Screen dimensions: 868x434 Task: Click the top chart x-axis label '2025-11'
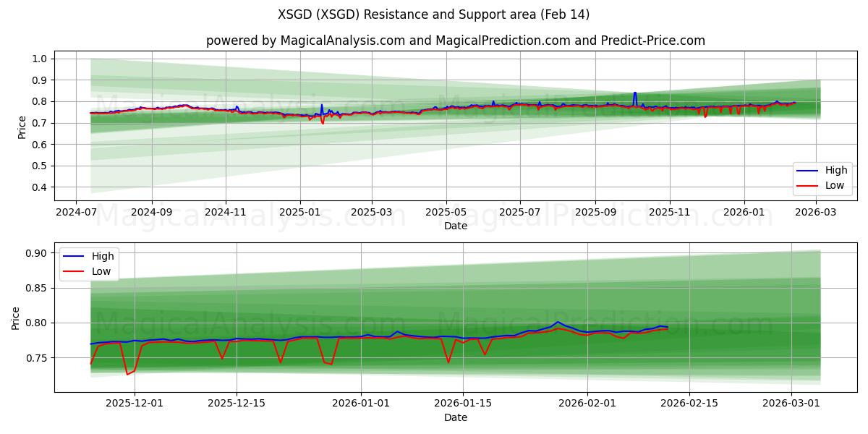669,213
